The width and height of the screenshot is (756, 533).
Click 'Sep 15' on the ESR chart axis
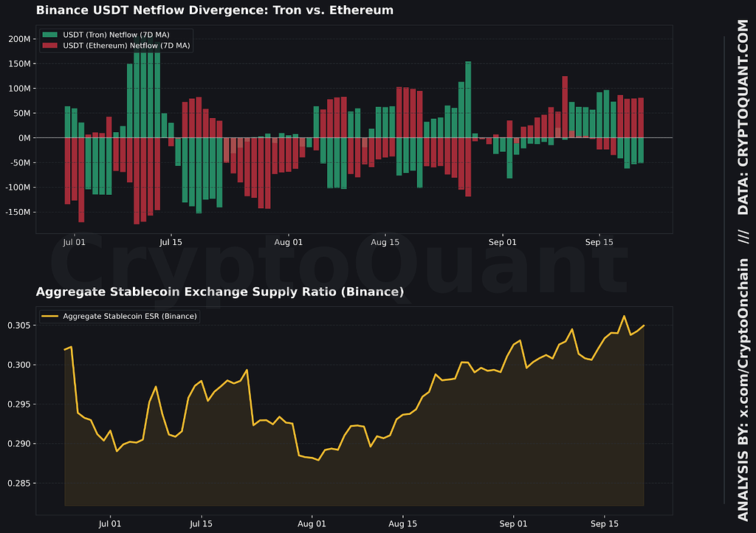point(604,524)
